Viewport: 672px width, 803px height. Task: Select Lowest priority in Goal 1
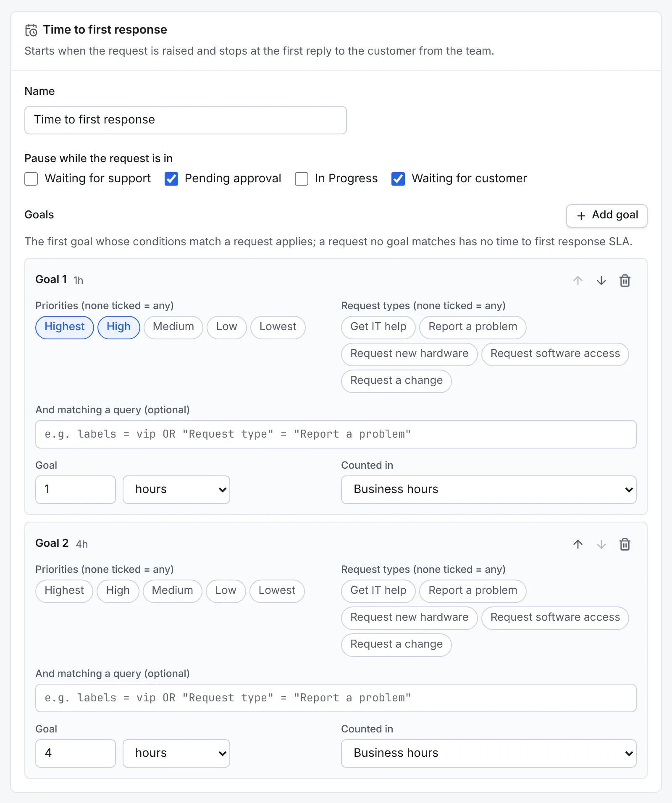click(x=278, y=327)
